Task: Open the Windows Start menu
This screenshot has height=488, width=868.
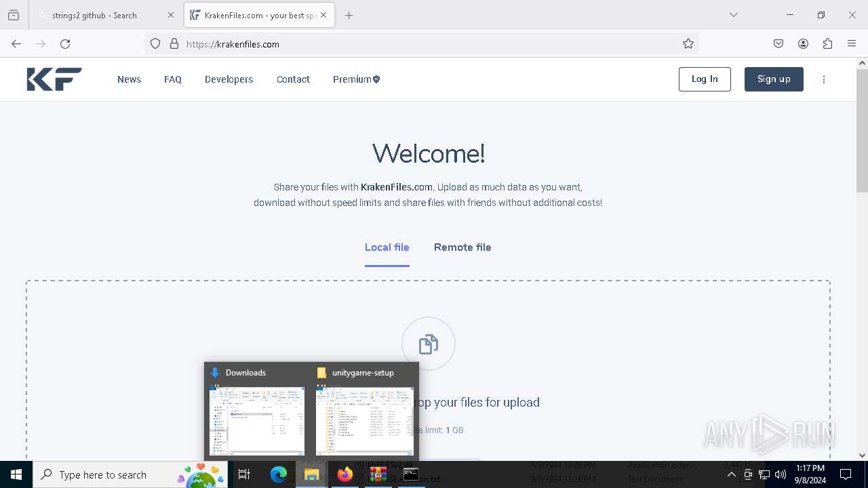Action: pyautogui.click(x=16, y=474)
